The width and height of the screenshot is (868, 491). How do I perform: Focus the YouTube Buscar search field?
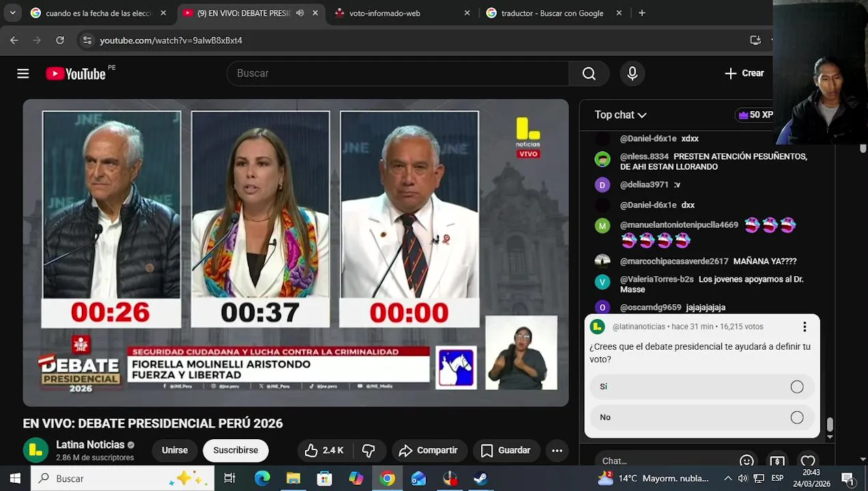398,74
